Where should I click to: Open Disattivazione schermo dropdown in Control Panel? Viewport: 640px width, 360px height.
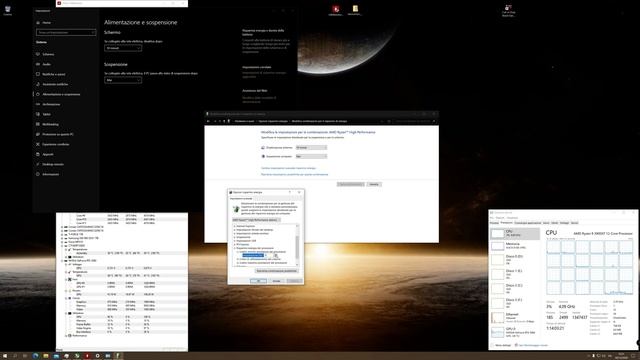(311, 147)
